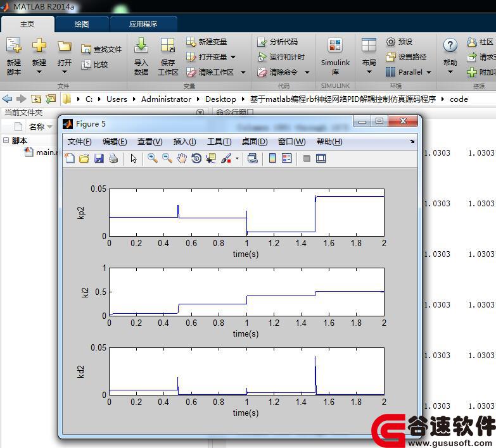Expand the Parallel dropdown
496x448 pixels.
click(x=429, y=72)
